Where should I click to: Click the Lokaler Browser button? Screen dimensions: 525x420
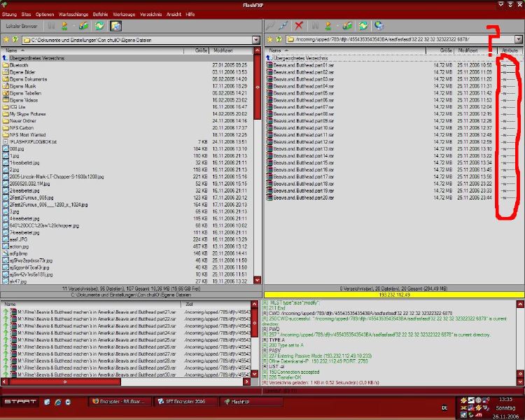pos(22,26)
